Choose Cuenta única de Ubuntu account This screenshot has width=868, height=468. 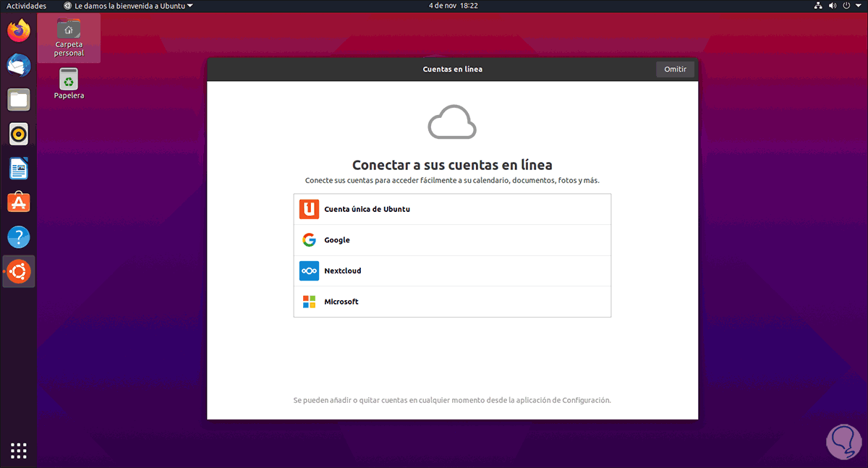[452, 209]
